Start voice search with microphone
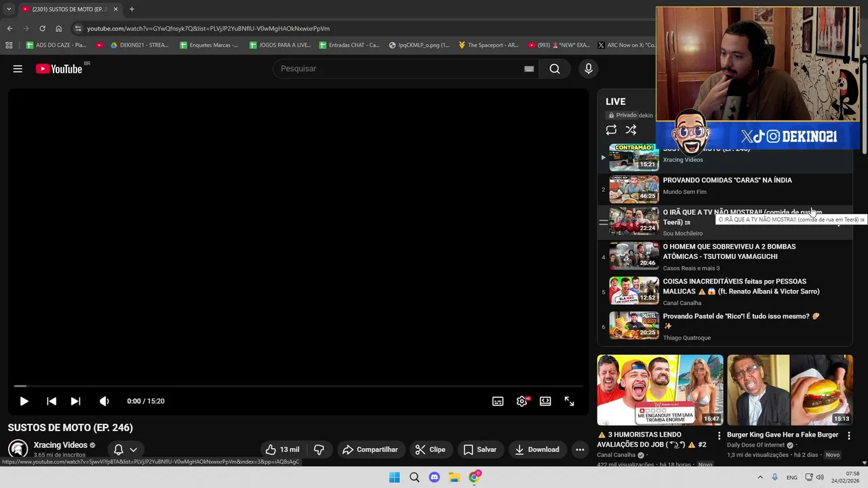868x488 pixels. pyautogui.click(x=588, y=68)
